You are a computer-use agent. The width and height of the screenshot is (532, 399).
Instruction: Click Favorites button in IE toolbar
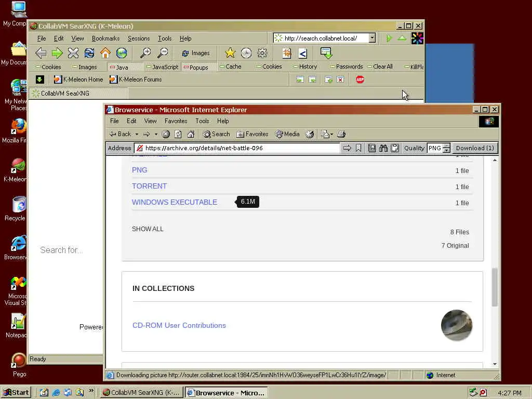[252, 134]
